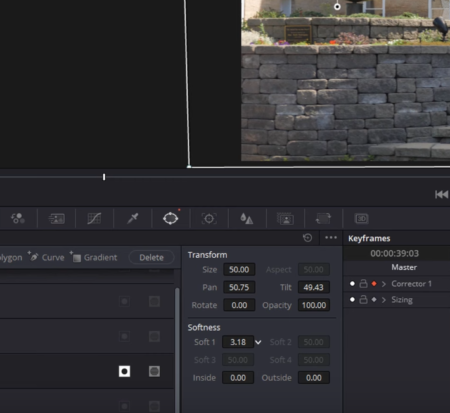This screenshot has height=413, width=450.
Task: Add a Gradient window
Action: 94,257
